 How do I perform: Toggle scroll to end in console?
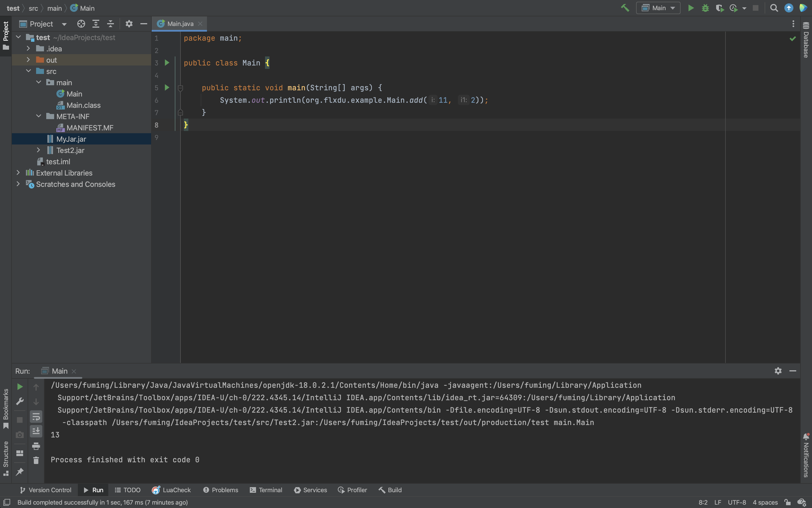(36, 431)
